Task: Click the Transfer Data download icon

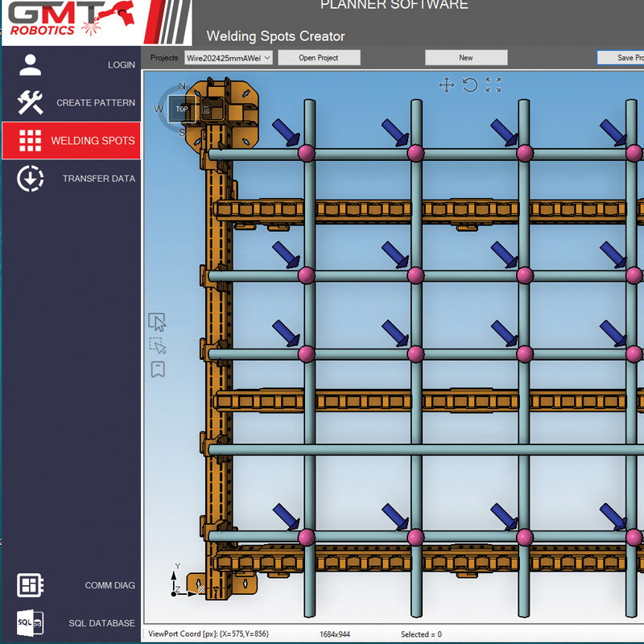Action: pos(30,179)
